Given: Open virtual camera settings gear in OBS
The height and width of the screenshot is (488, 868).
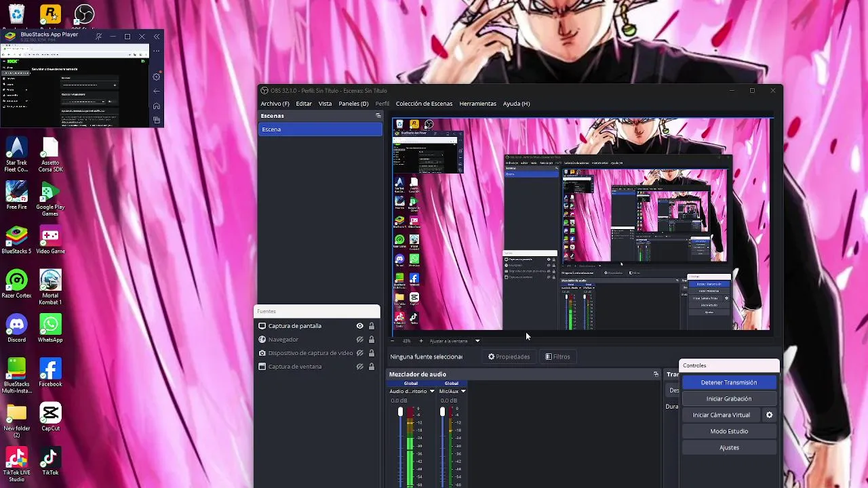Looking at the screenshot, I should (769, 415).
